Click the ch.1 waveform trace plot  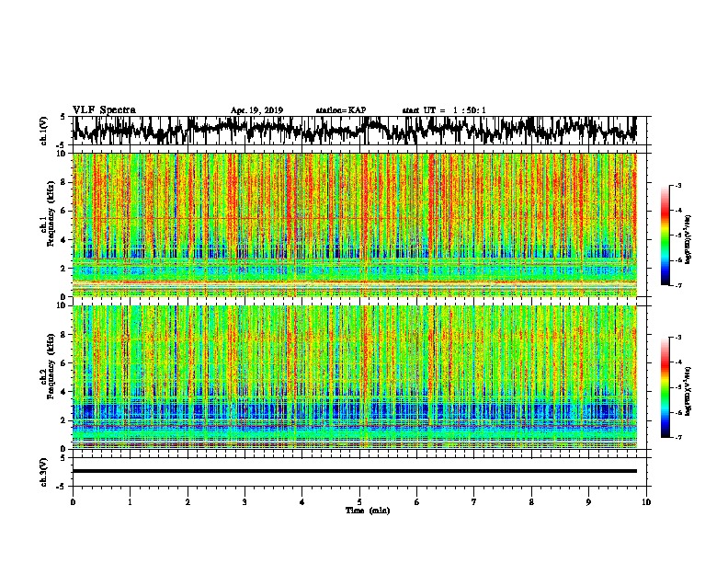[355, 131]
